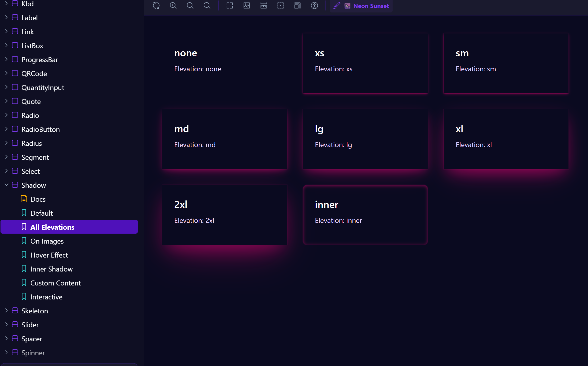Click the reload story icon
Screen dimensions: 588x366
(x=156, y=5)
